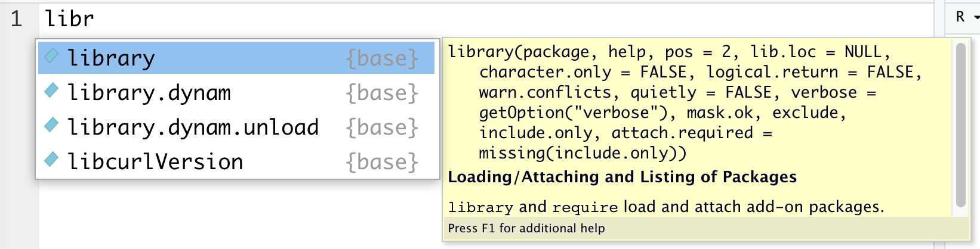Click line number 1 in the gutter
The height and width of the screenshot is (249, 980).
pos(16,18)
